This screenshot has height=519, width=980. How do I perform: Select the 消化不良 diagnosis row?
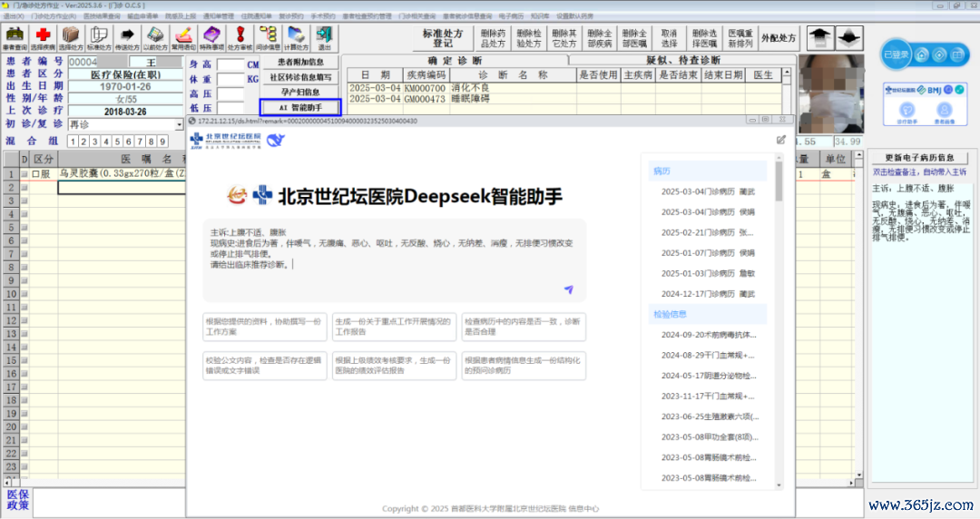click(x=564, y=88)
